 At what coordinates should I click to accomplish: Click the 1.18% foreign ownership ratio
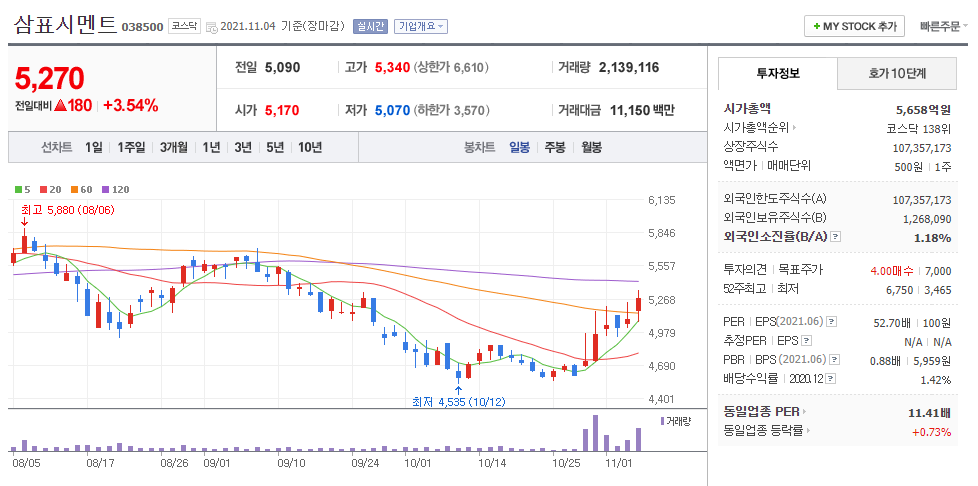[932, 238]
